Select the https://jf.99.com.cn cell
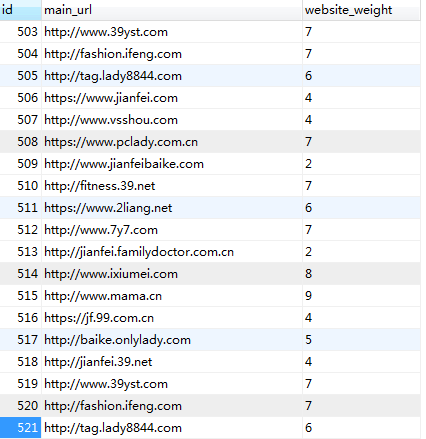 tap(172, 318)
